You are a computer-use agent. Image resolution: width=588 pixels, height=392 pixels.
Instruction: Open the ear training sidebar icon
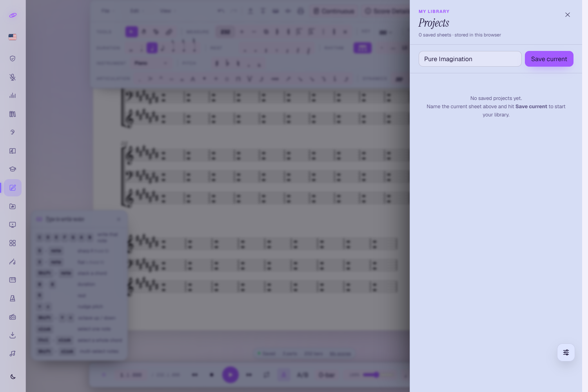click(x=13, y=132)
